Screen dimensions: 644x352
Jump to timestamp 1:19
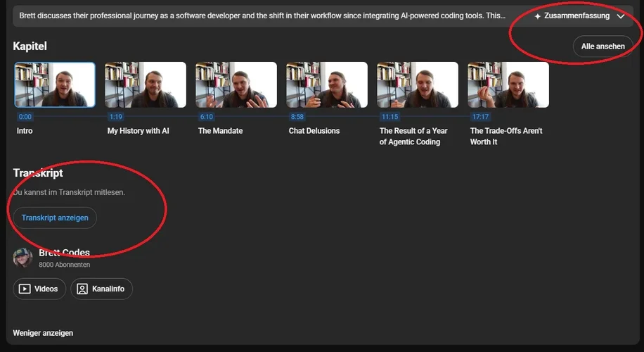[116, 117]
